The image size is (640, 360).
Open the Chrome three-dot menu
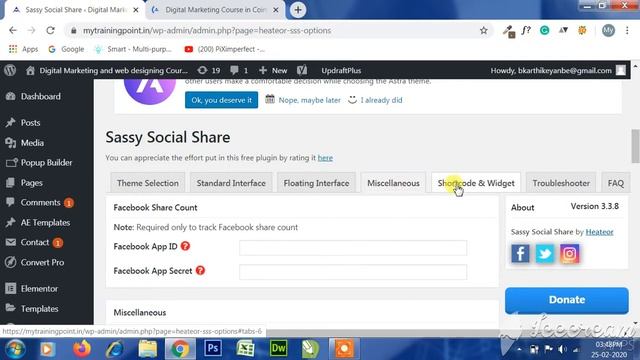(627, 31)
